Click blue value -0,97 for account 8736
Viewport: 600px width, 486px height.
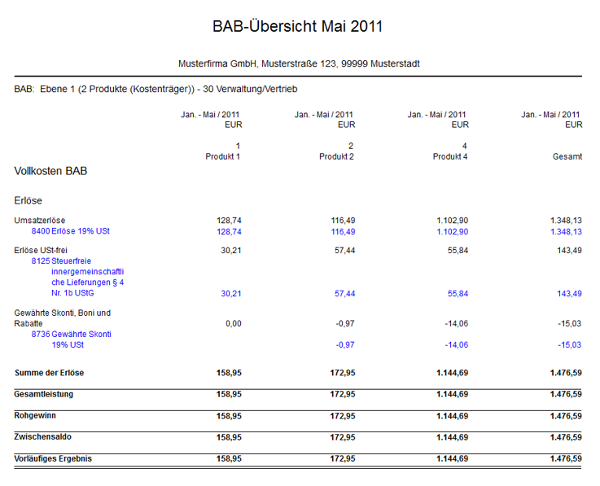345,345
